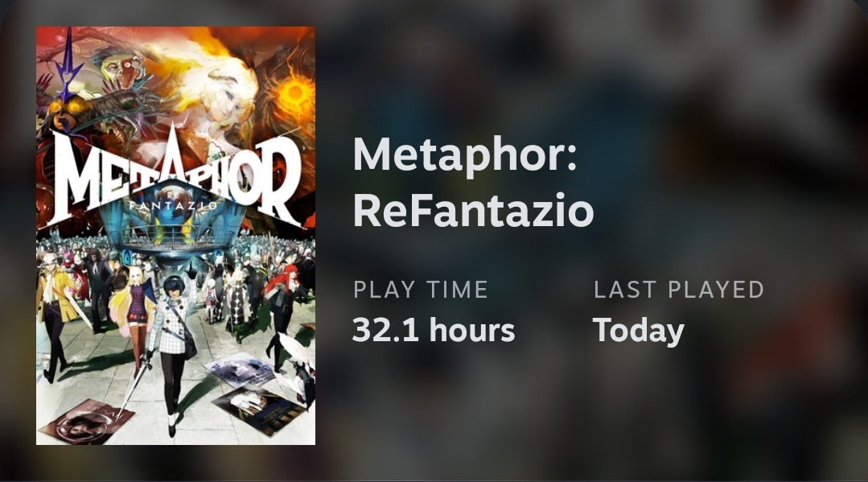Select the "PLAY TIME" label

click(421, 290)
